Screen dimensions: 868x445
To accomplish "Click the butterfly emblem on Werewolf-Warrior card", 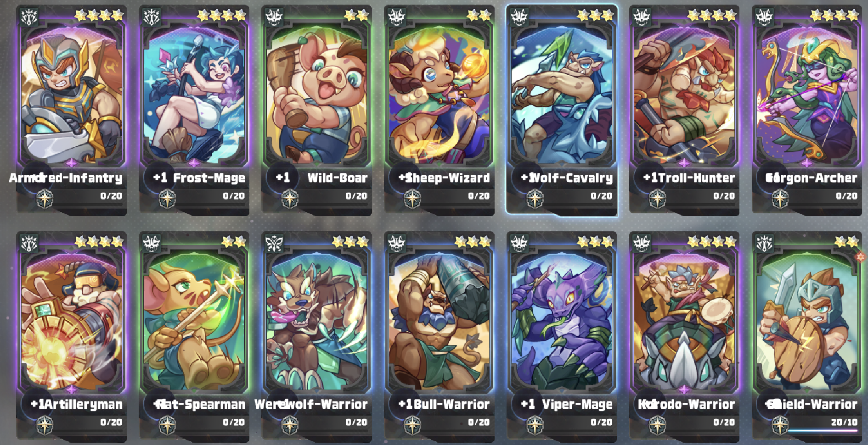I will [274, 243].
